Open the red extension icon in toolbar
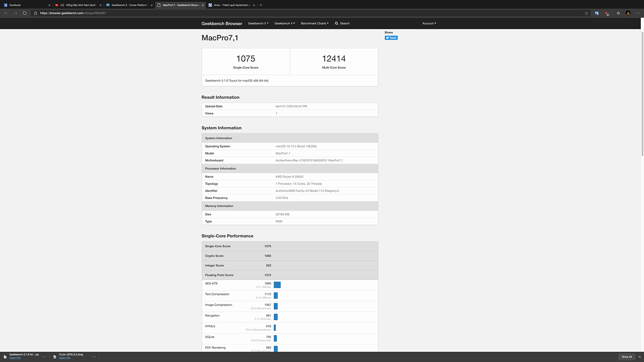644x362 pixels. (606, 13)
